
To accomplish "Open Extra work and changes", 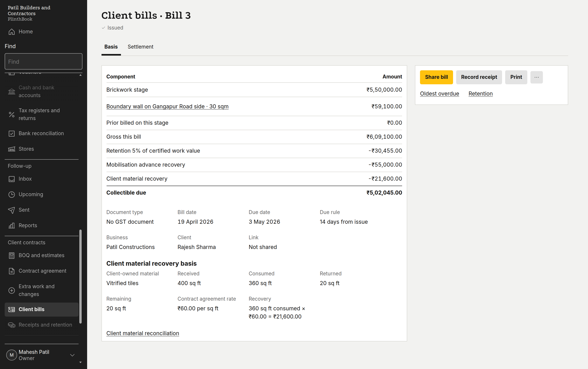I will pyautogui.click(x=41, y=290).
